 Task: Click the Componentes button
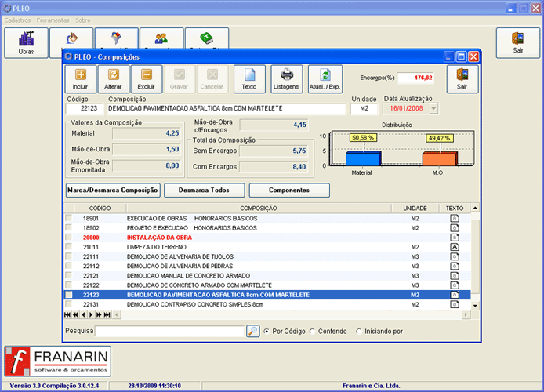(x=289, y=190)
